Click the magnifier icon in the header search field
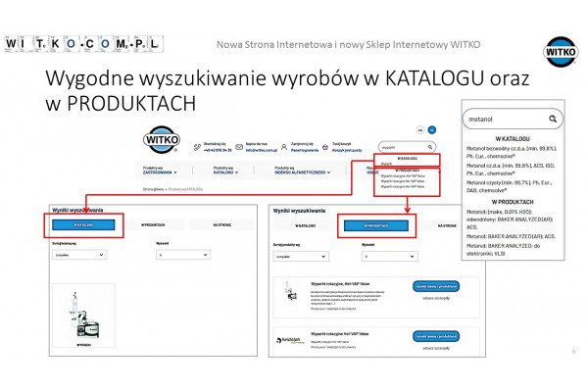Image resolution: width=588 pixels, height=392 pixels. coord(430,147)
